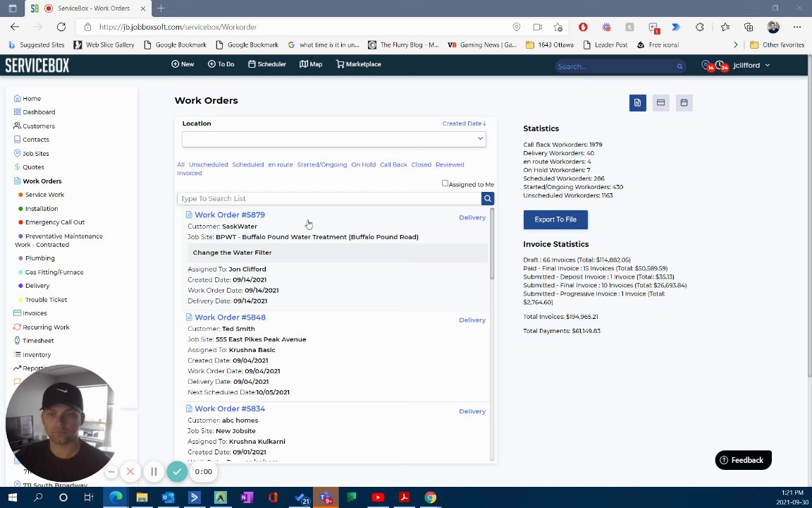Select the Scheduled status filter
The image size is (812, 508).
click(x=247, y=164)
